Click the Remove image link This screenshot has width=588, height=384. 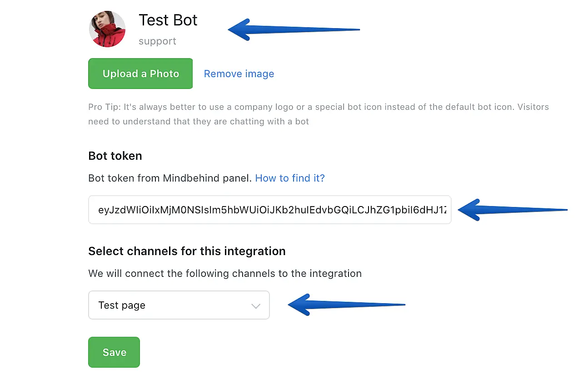tap(239, 74)
